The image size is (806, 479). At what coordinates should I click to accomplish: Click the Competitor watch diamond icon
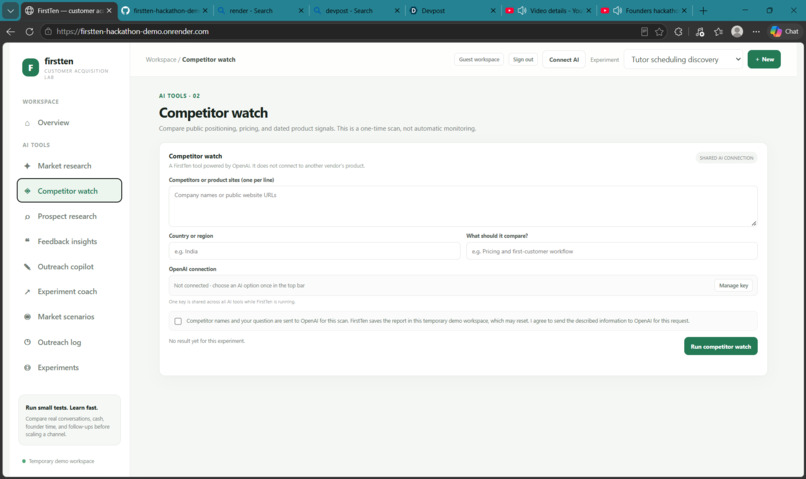(27, 191)
